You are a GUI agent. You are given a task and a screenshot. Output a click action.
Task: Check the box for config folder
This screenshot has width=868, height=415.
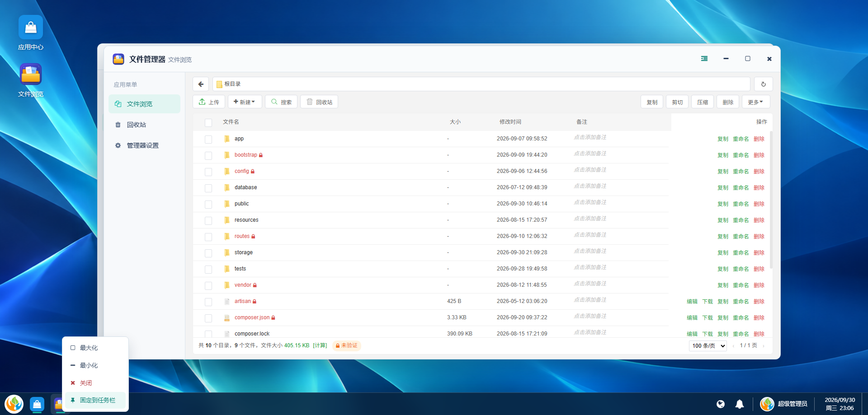click(x=208, y=172)
